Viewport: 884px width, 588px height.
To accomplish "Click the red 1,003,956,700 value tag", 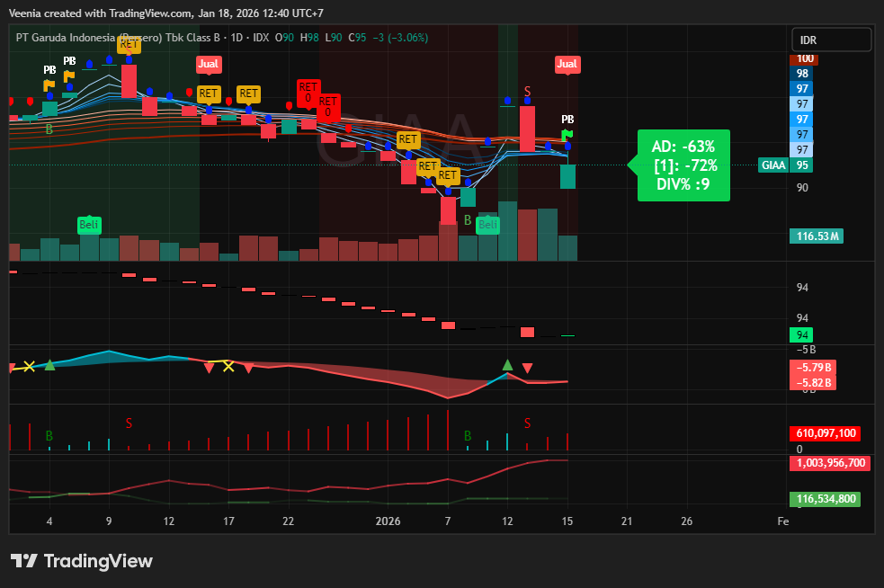I will 830,463.
